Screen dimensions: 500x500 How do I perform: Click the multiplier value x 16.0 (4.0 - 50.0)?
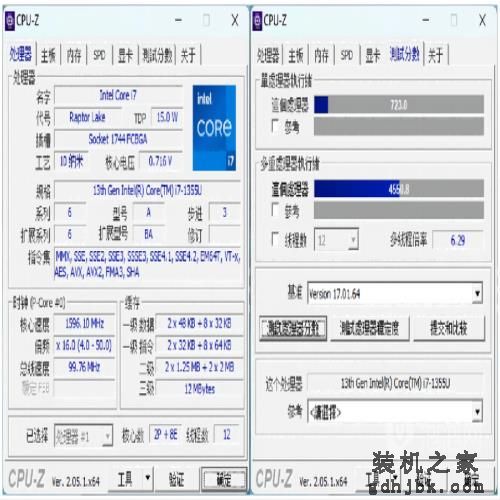(x=84, y=345)
